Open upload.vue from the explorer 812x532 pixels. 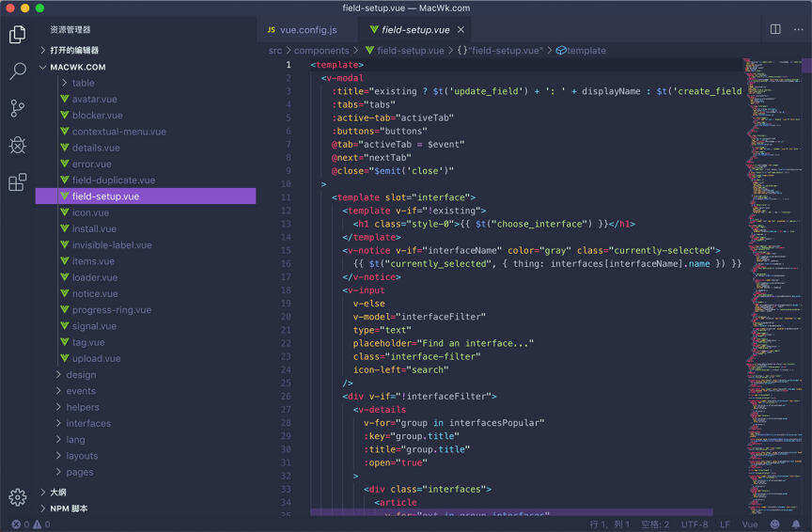click(94, 358)
